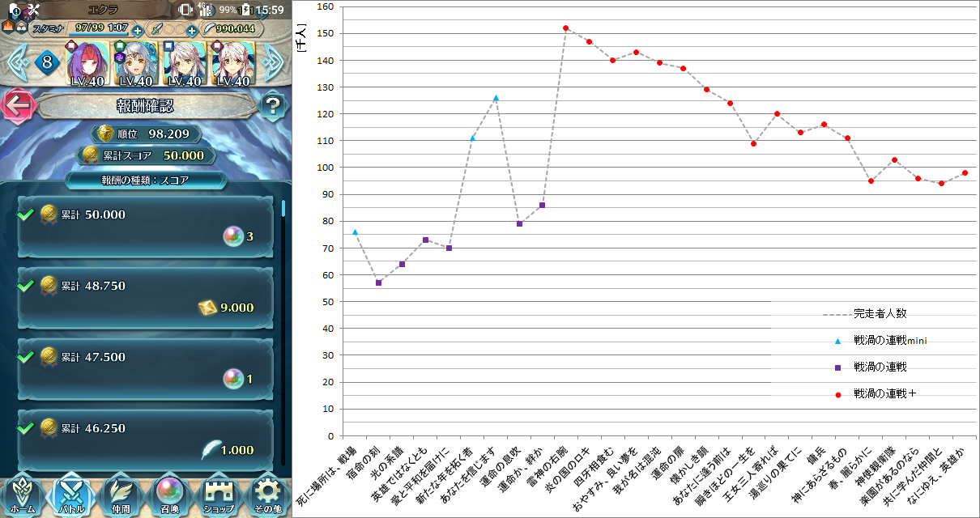This screenshot has width=980, height=518.
Task: Select the second hero portrait with green badge
Action: pyautogui.click(x=134, y=63)
